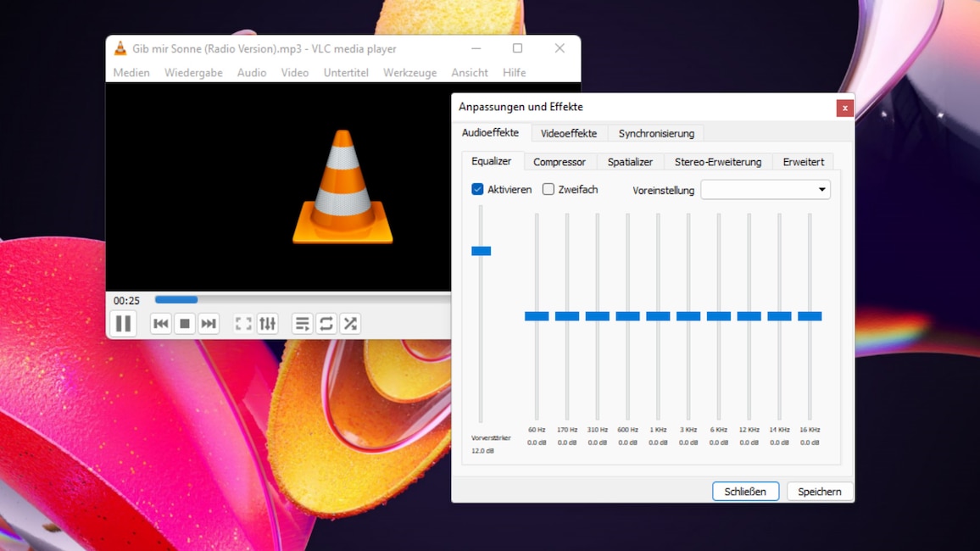Enable the Zweifach checkbox
The width and height of the screenshot is (980, 551).
(548, 189)
